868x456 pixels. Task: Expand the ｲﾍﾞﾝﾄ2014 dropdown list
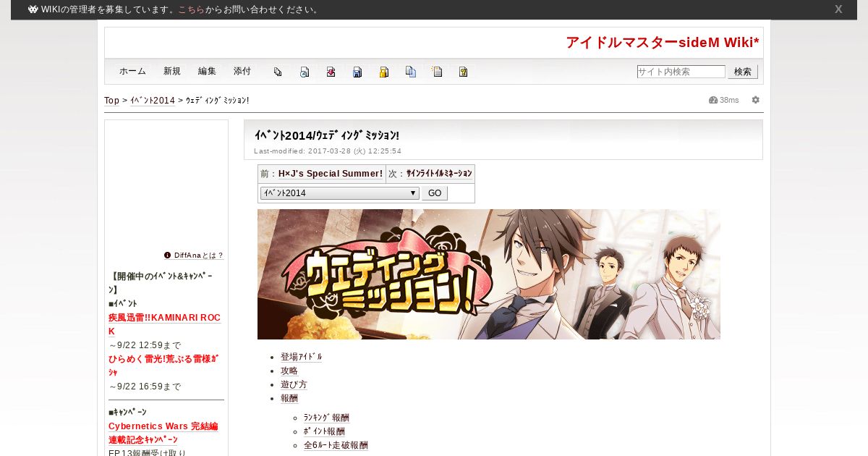click(x=340, y=193)
